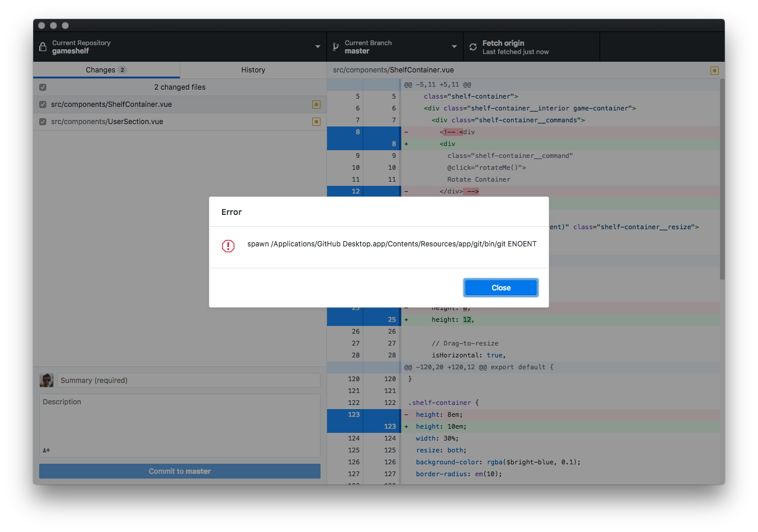Select removed line 8 in diff gutter
The image size is (758, 532).
[x=345, y=132]
